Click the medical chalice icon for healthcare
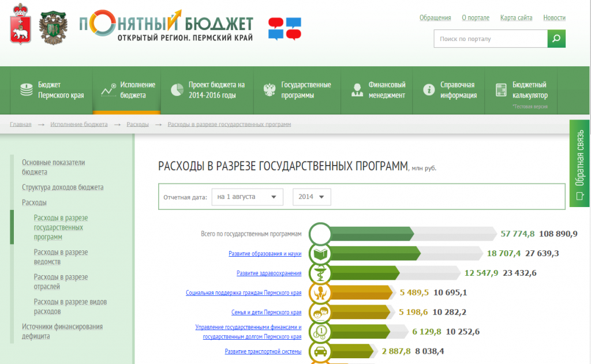Image resolution: width=591 pixels, height=364 pixels. (320, 273)
